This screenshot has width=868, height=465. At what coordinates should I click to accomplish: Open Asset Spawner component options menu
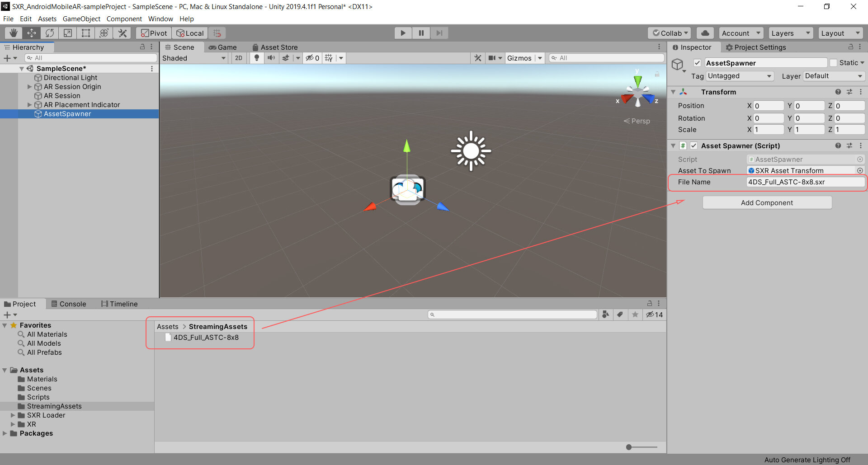[861, 146]
